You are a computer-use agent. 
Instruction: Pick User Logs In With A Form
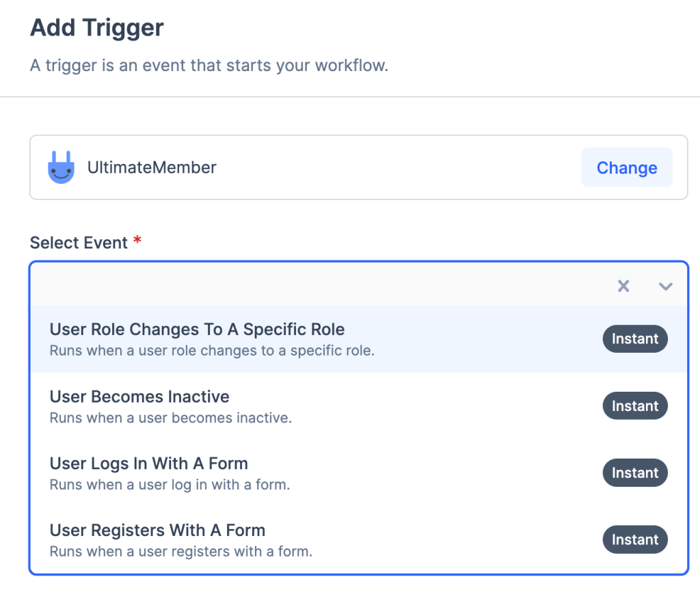coord(148,464)
